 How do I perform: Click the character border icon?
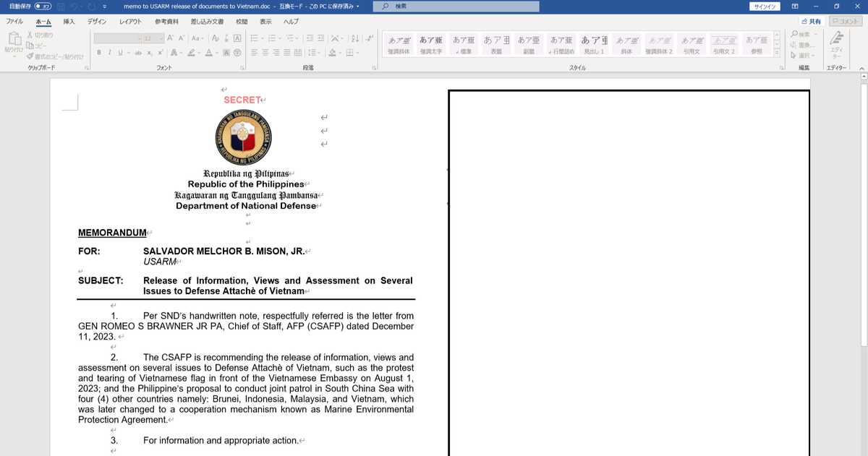point(237,38)
